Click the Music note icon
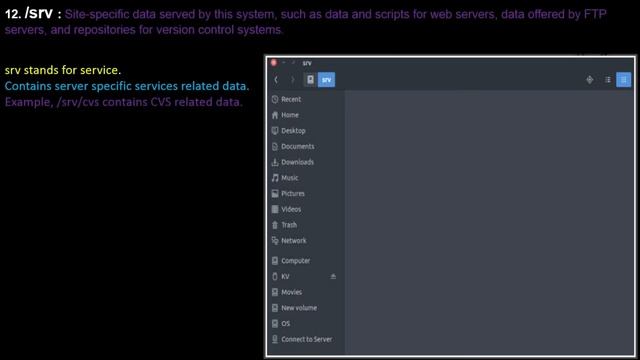Image resolution: width=640 pixels, height=360 pixels. click(275, 178)
